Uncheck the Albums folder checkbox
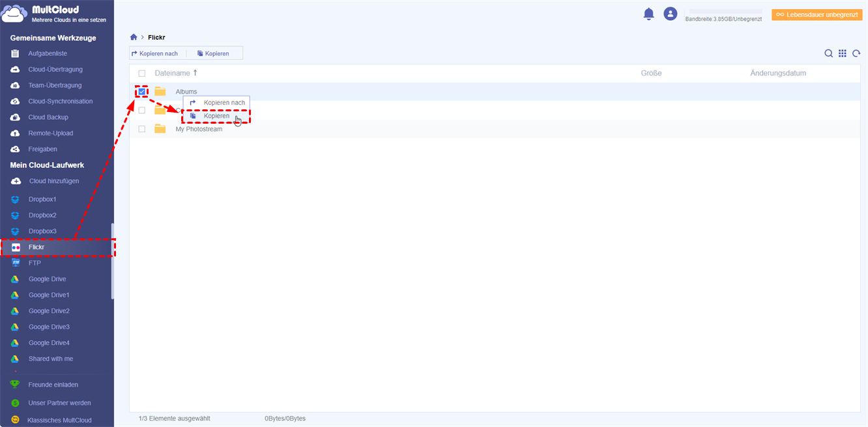 (142, 92)
